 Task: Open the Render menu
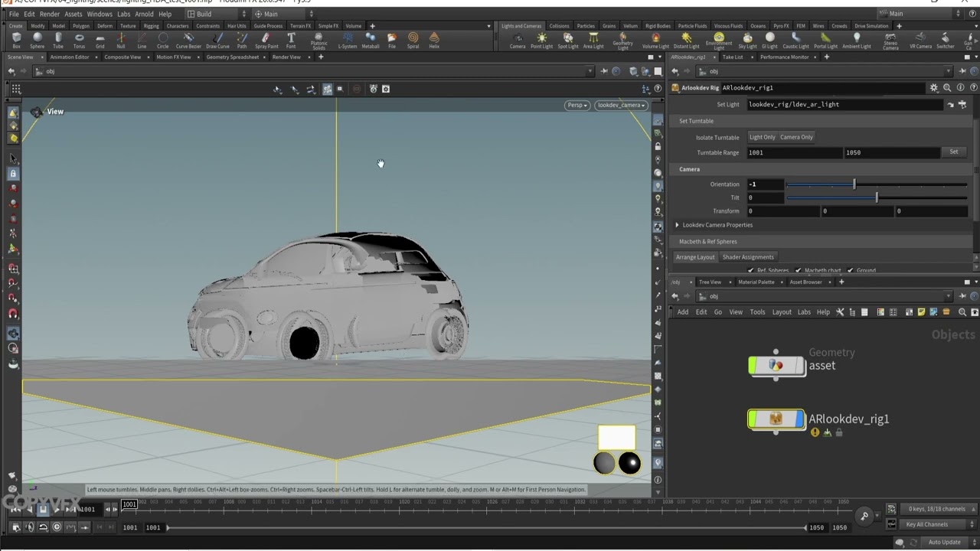tap(50, 14)
